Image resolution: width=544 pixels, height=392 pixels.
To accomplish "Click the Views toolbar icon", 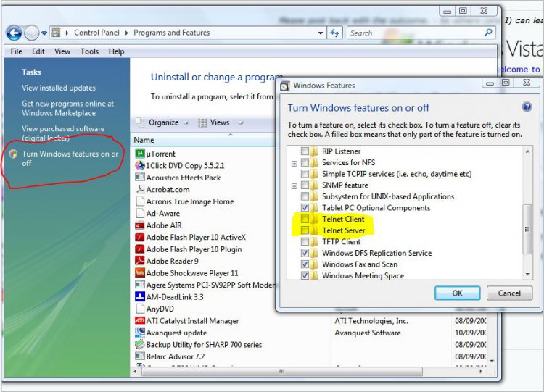I will pyautogui.click(x=202, y=122).
